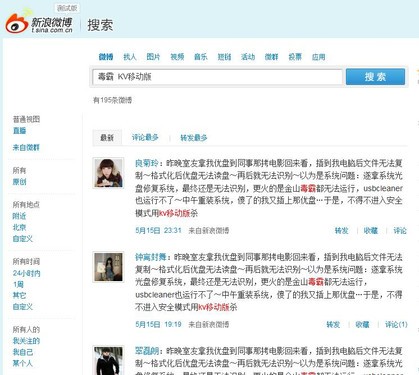Click 评论 on the 23:31 post
Image resolution: width=419 pixels, height=375 pixels.
[x=400, y=231]
